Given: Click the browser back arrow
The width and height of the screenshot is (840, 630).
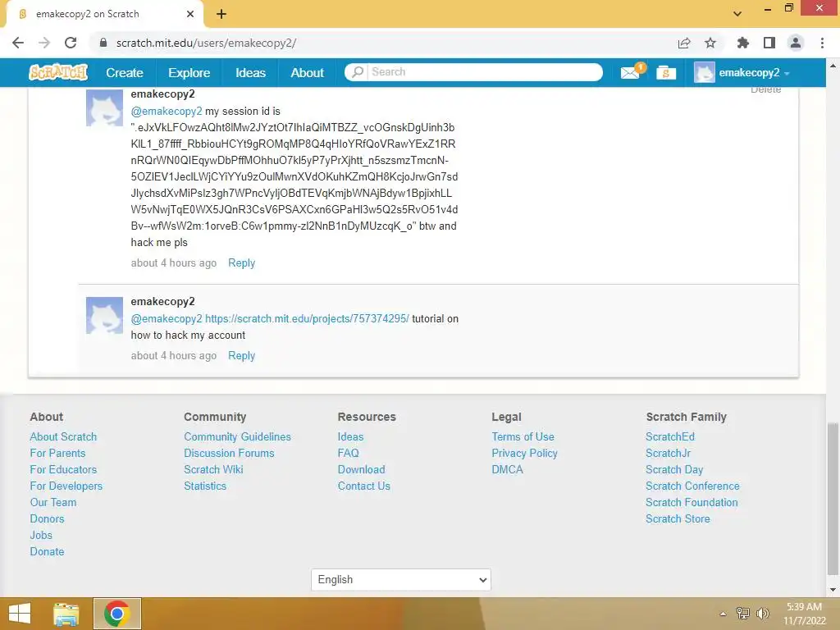Looking at the screenshot, I should point(18,43).
